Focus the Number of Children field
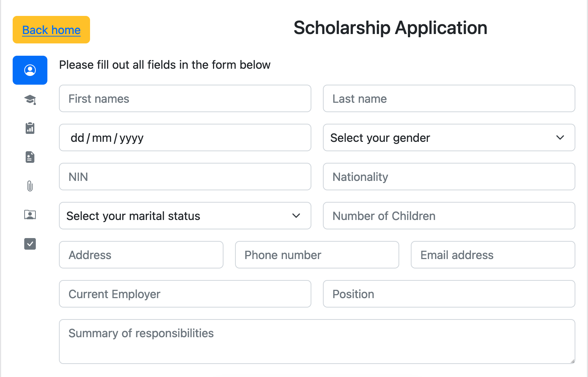This screenshot has height=377, width=588. tap(449, 216)
